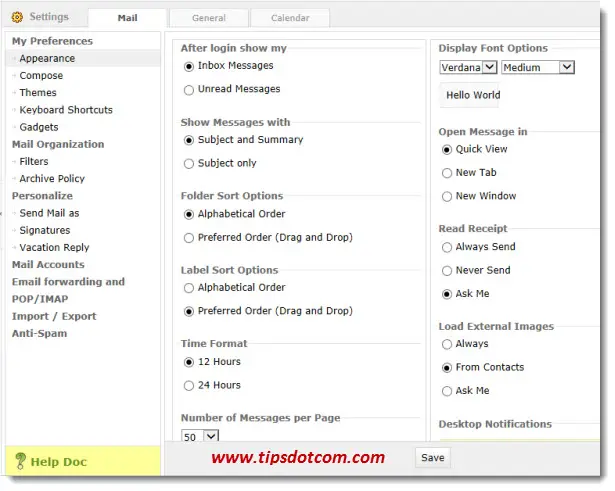Open Archive Policy settings
This screenshot has width=615, height=491.
(52, 179)
